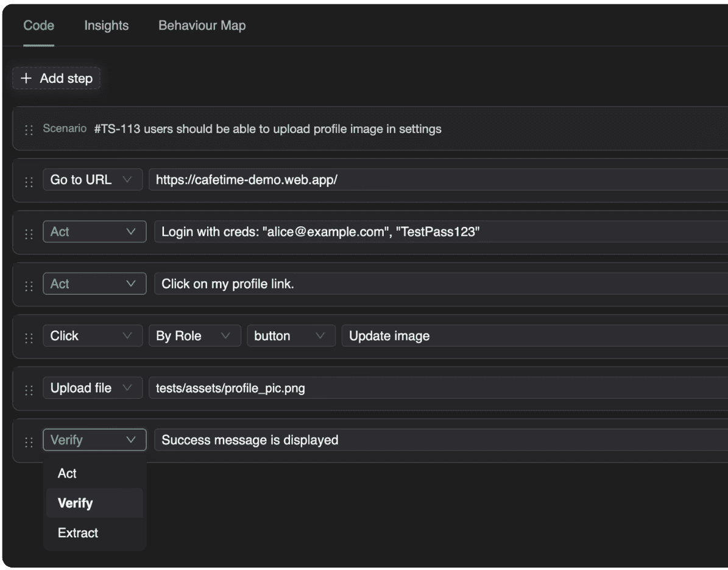Choose Act from the open dropdown menu
The width and height of the screenshot is (728, 570).
tap(67, 474)
